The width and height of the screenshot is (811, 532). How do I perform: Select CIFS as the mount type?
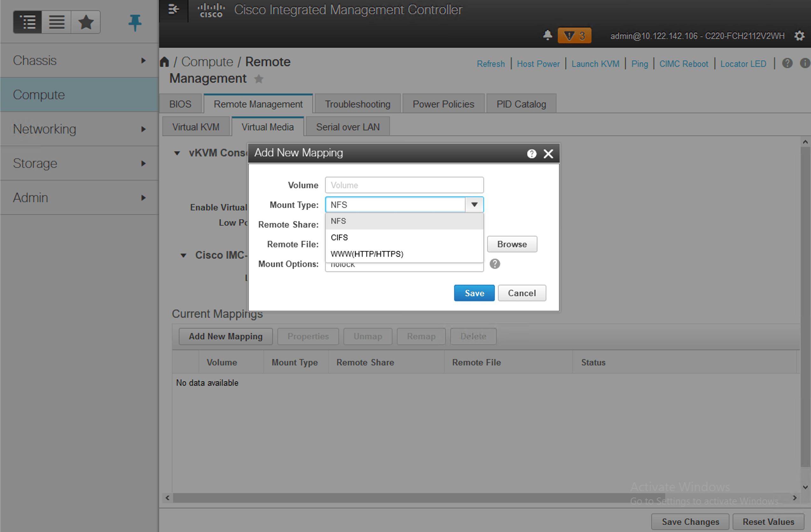[339, 237]
